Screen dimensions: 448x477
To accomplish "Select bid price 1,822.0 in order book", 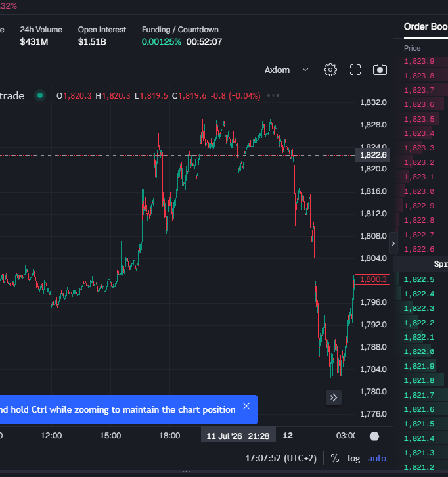I will click(x=419, y=352).
